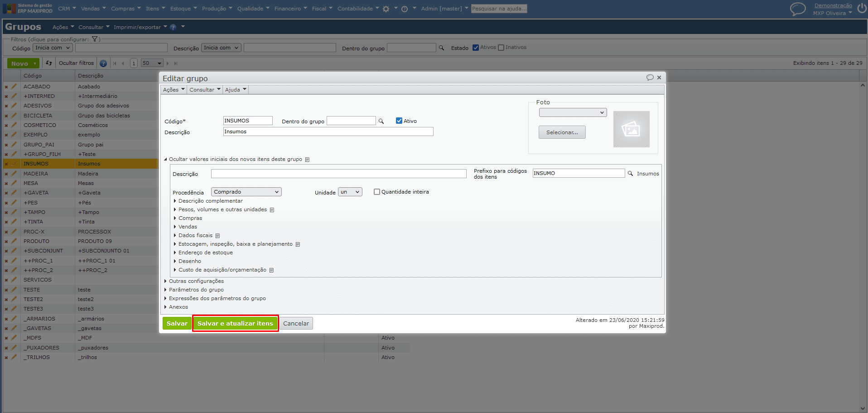868x413 pixels.
Task: Open the help question-mark icon in top bar
Action: click(405, 9)
